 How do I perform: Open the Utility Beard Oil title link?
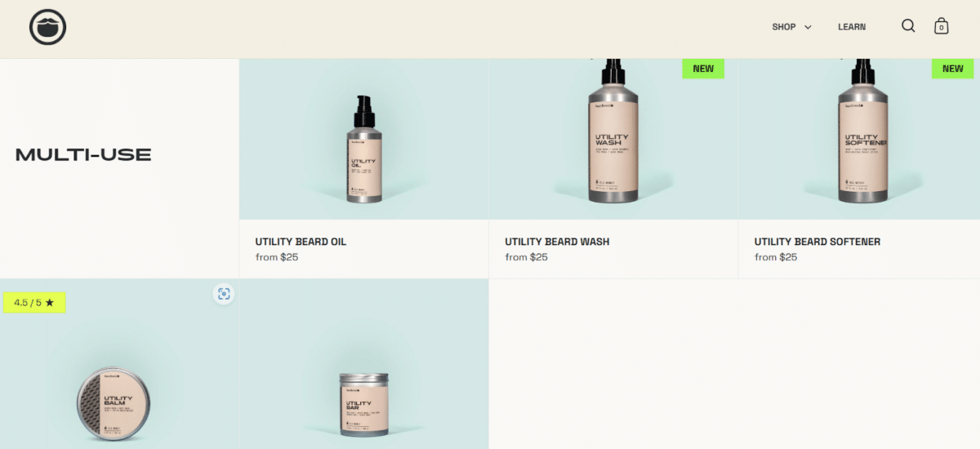click(x=301, y=242)
